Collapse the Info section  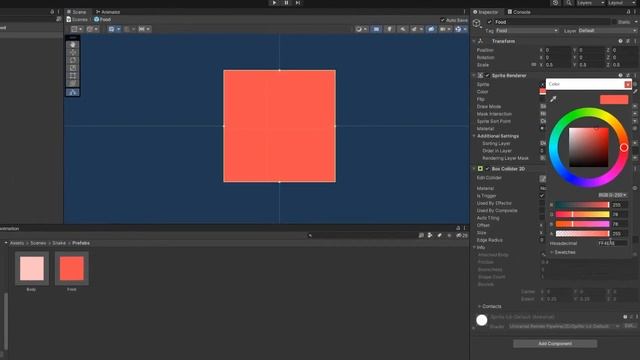[474, 247]
